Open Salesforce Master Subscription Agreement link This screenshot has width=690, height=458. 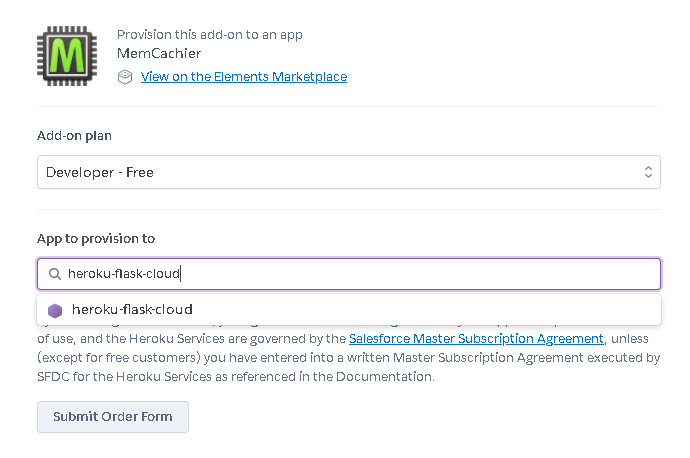(476, 338)
